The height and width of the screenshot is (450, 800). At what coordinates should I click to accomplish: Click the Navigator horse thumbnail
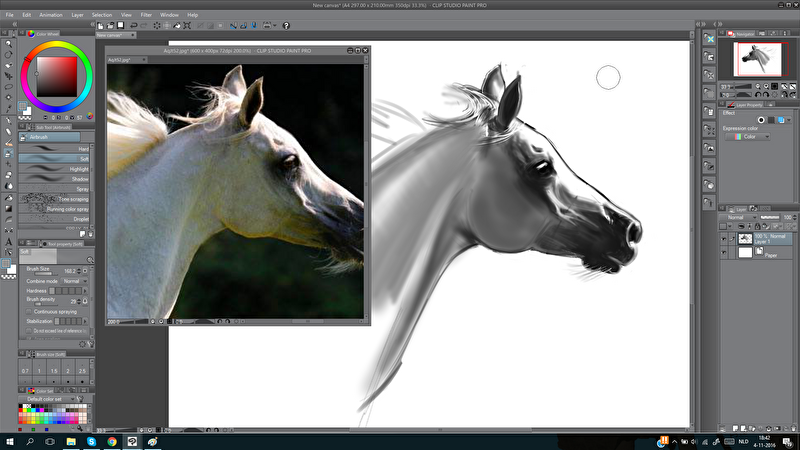pos(757,59)
